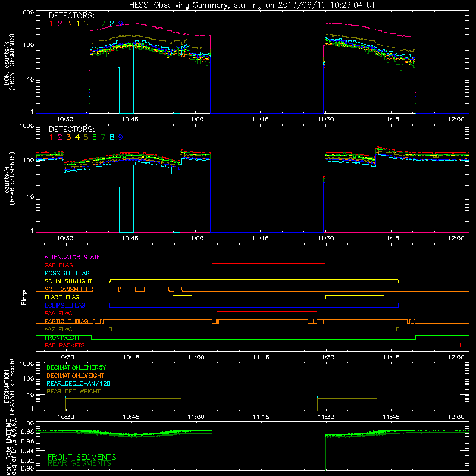Click the 1000 tick of the front-segments y-axis
Viewport: 476px width, 476px height.
(27, 12)
